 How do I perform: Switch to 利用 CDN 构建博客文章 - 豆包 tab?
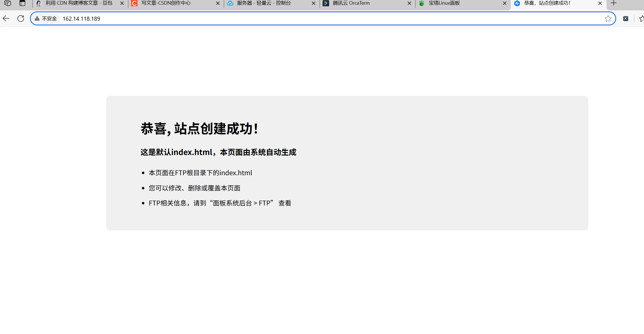(x=79, y=3)
